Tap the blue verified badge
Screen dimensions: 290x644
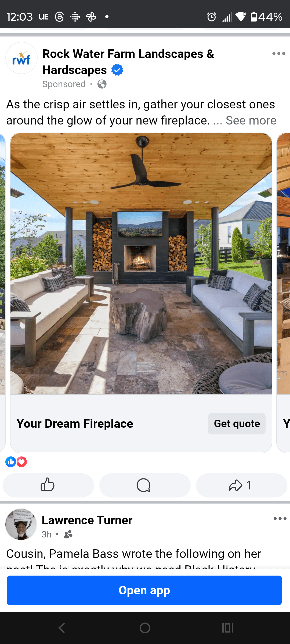click(x=117, y=70)
